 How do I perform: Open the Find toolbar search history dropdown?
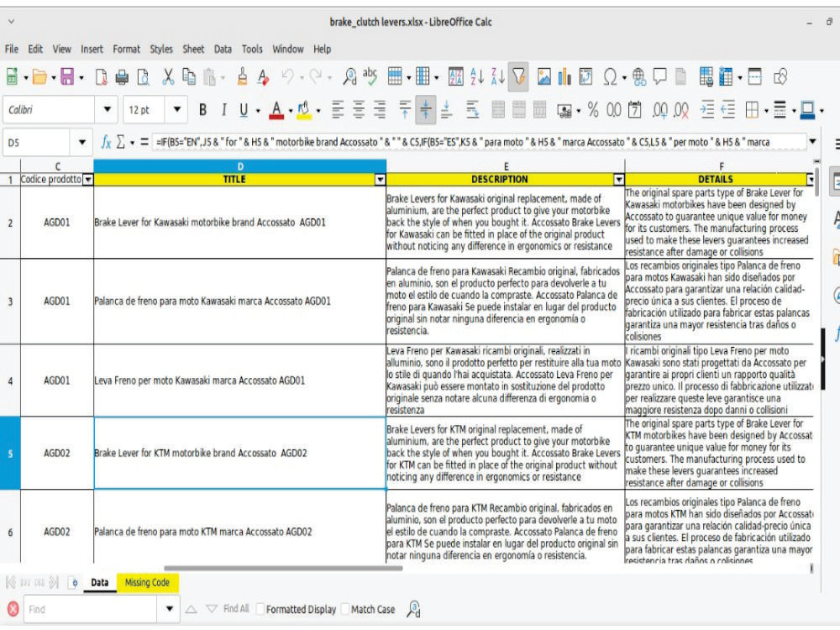170,608
